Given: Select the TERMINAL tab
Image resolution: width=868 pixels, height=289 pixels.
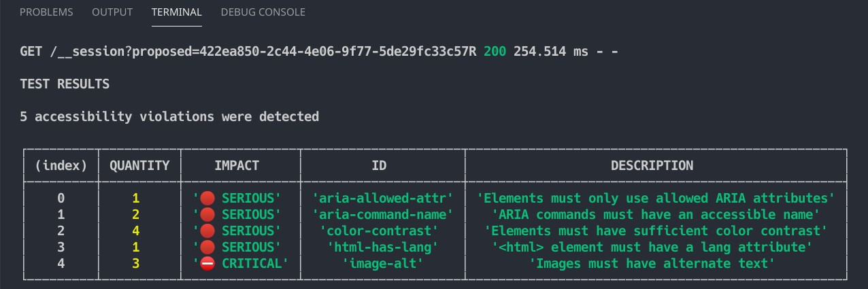Looking at the screenshot, I should (x=177, y=12).
